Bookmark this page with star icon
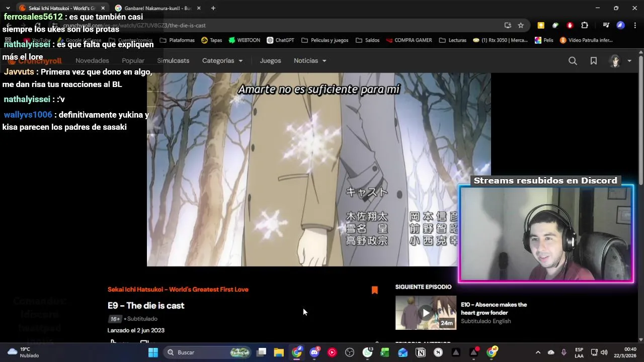644x362 pixels. coord(521,25)
